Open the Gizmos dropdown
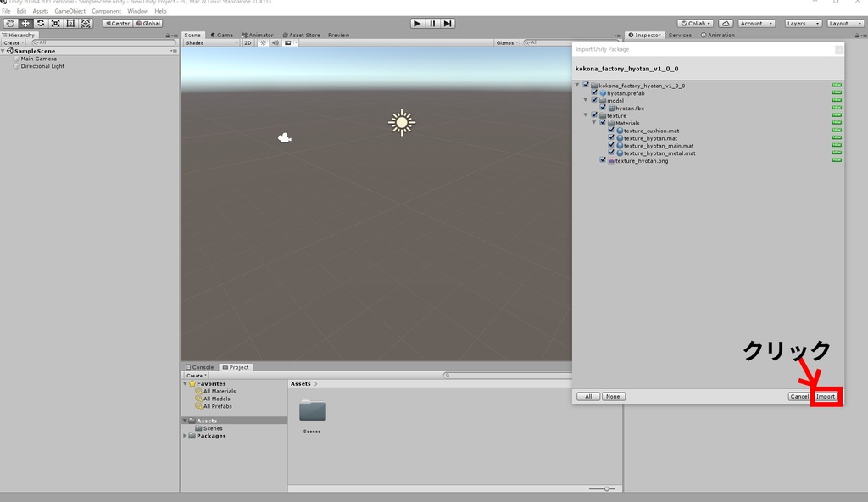Screen dimensions: 868x502 [507, 42]
